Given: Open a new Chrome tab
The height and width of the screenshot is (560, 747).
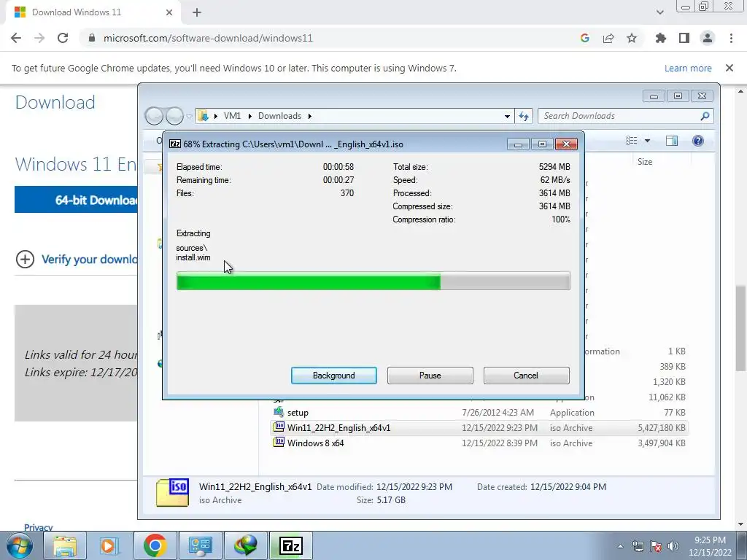Looking at the screenshot, I should 197,12.
